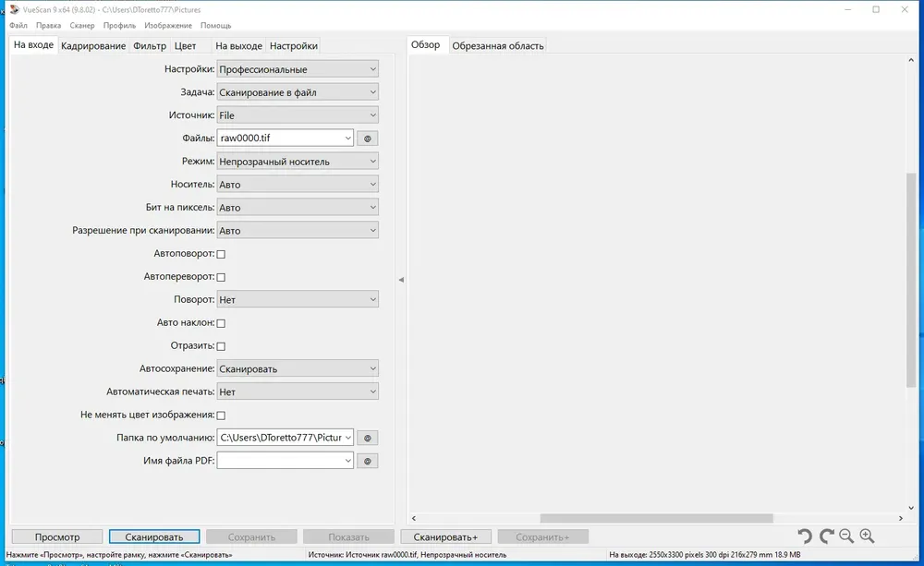Click the status text starting «Нажмите «Просмотр»
This screenshot has width=924, height=566.
click(119, 555)
